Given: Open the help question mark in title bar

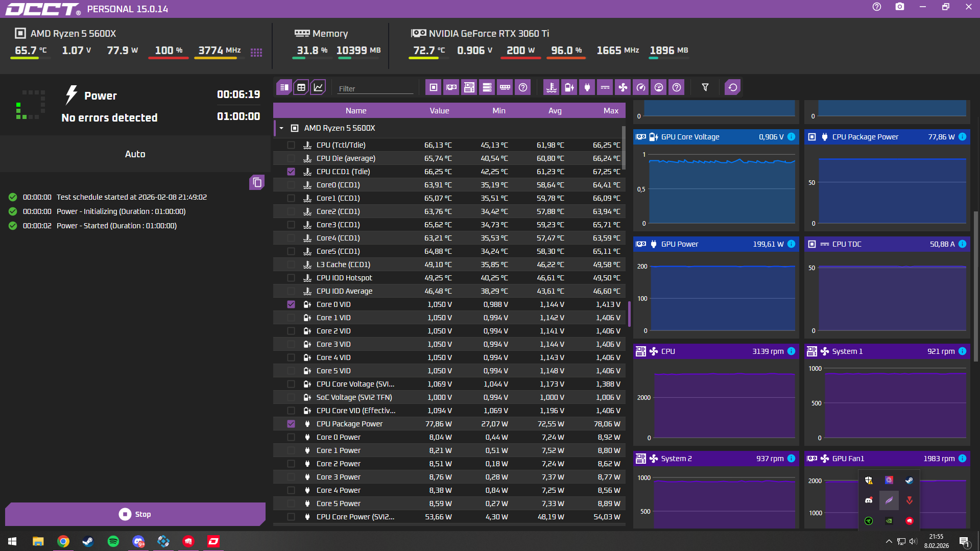Looking at the screenshot, I should (877, 7).
